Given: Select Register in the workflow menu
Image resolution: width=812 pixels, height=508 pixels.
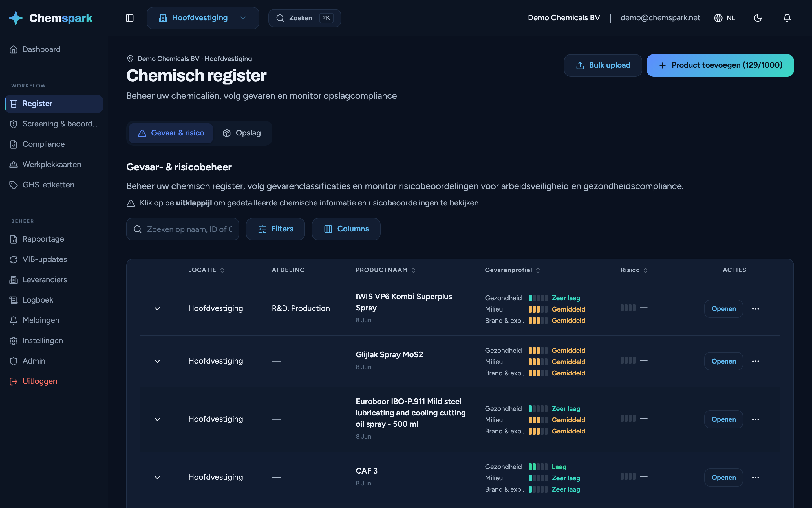Looking at the screenshot, I should tap(54, 104).
